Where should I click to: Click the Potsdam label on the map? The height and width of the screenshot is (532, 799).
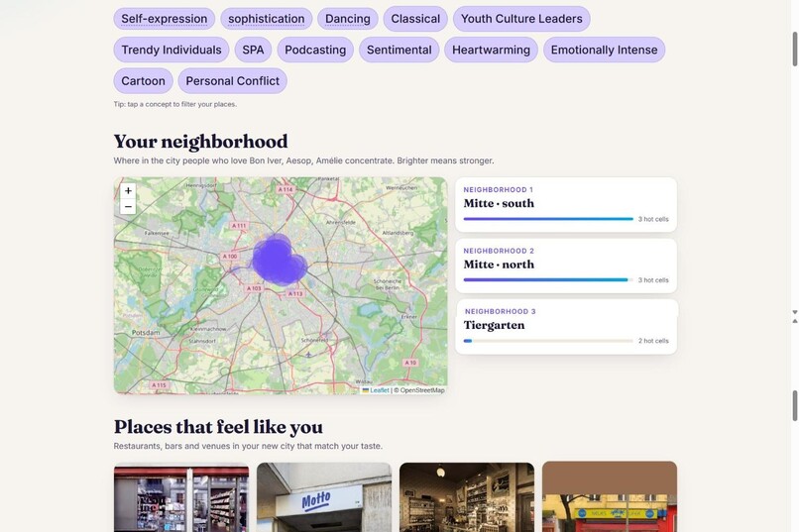tap(146, 333)
